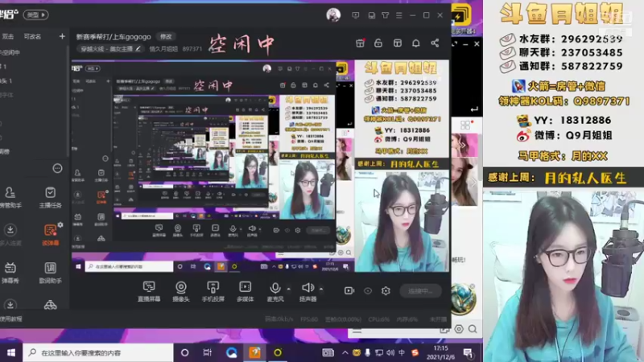Open the game client hamburger menu
Viewport: 644px width, 362px height.
pyautogui.click(x=357, y=331)
